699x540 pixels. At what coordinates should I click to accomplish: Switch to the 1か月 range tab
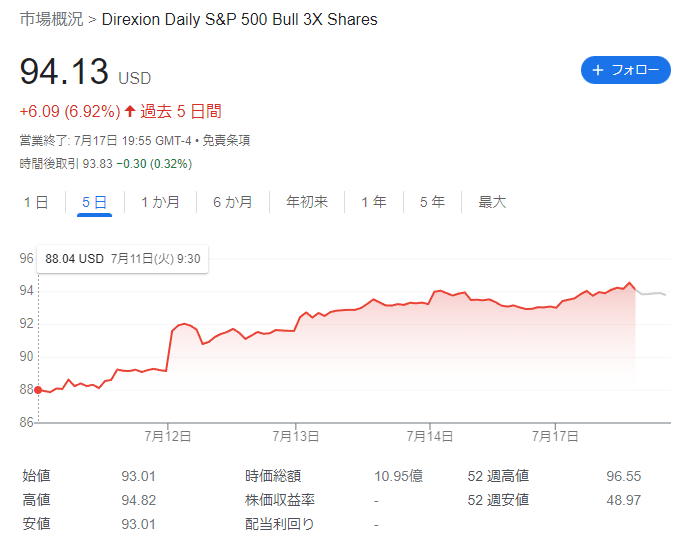point(160,202)
